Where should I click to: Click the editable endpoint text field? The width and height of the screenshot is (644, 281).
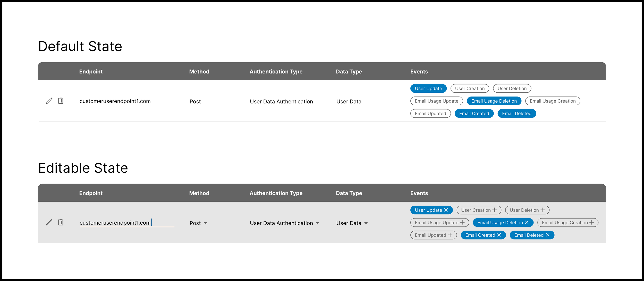point(127,223)
